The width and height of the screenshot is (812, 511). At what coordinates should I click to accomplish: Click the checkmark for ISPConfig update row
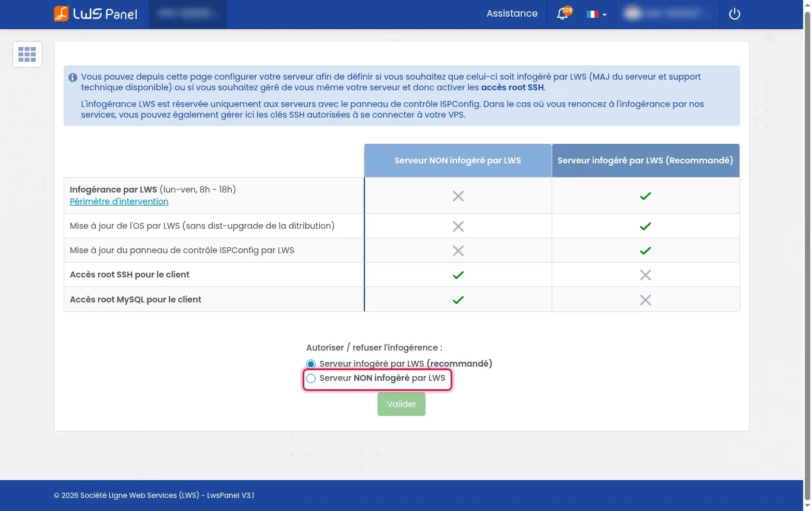pos(646,251)
